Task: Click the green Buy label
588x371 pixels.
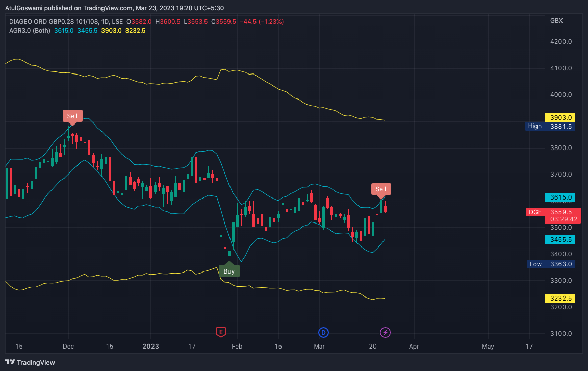Action: (229, 270)
